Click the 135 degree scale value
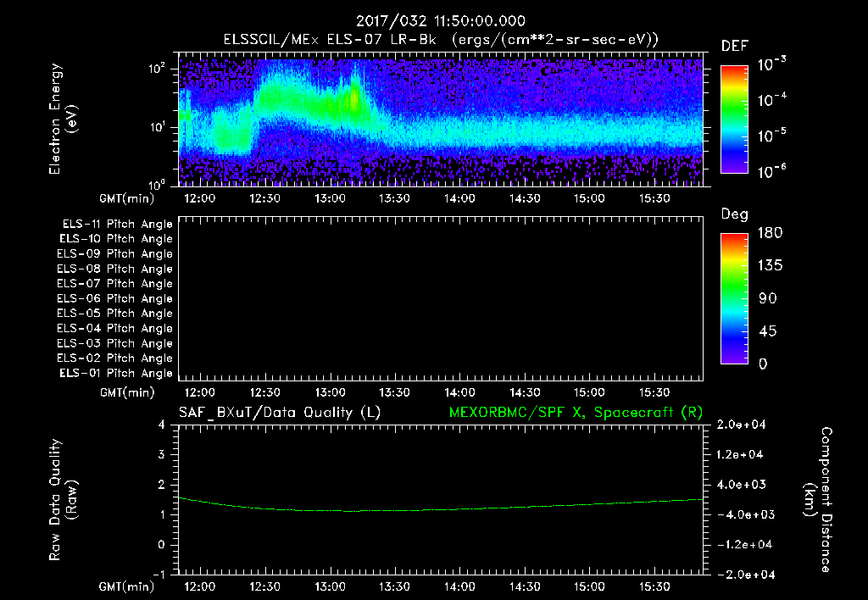868x600 pixels. click(x=770, y=265)
